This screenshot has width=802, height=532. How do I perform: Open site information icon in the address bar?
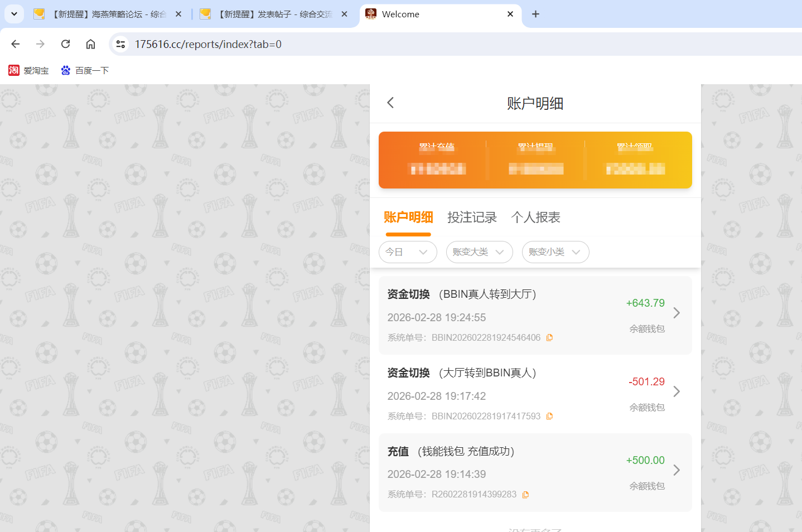click(x=120, y=43)
